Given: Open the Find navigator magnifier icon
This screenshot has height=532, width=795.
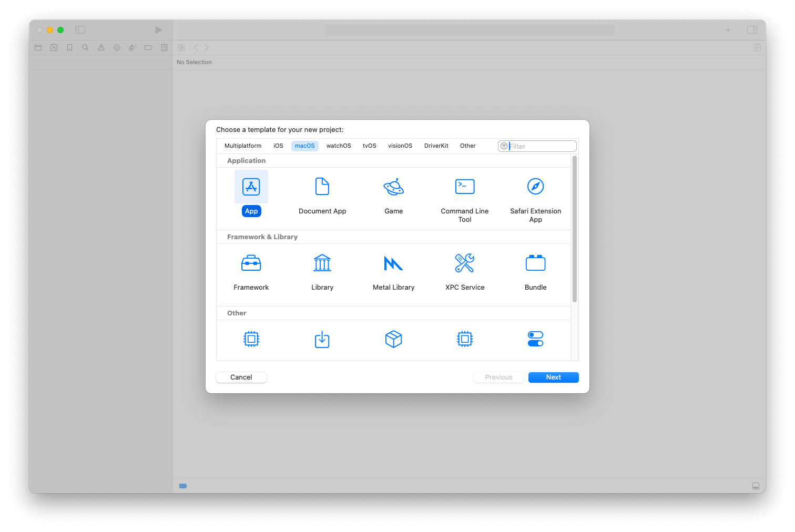Looking at the screenshot, I should click(85, 47).
